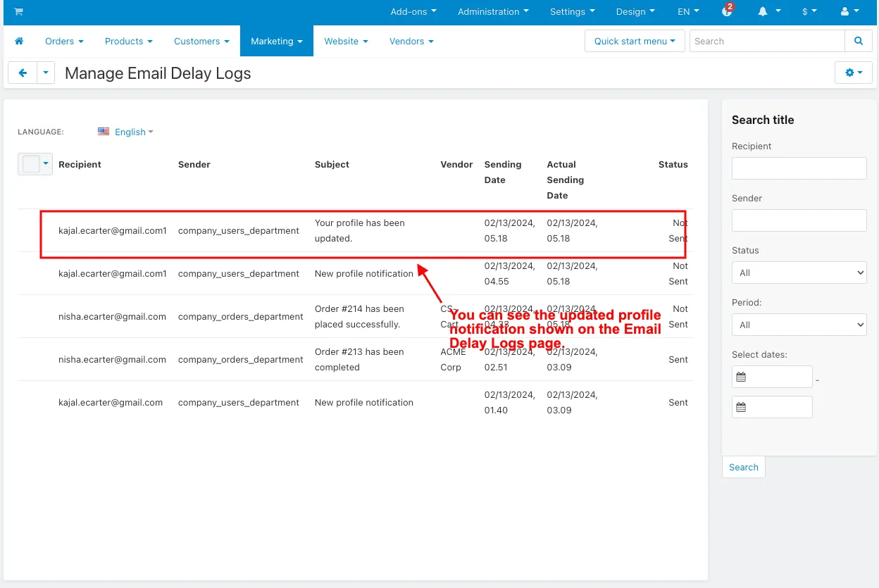This screenshot has width=879, height=588.
Task: Click the Subject column header
Action: point(332,164)
